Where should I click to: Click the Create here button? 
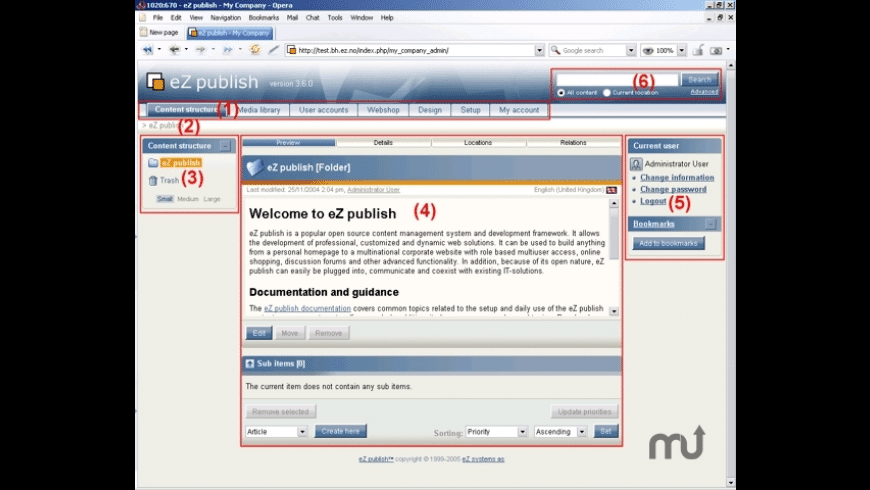coord(340,431)
